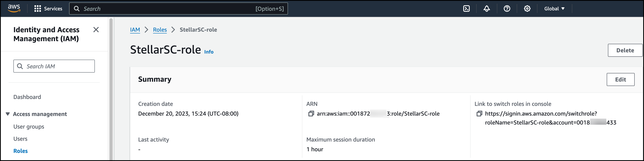
Task: Click the Info link beside StellarSC-role
Action: [x=209, y=52]
